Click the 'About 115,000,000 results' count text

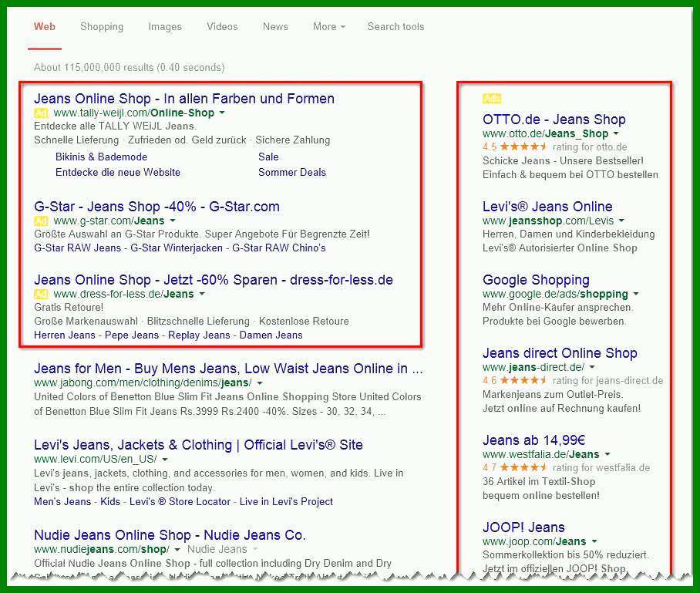click(130, 67)
